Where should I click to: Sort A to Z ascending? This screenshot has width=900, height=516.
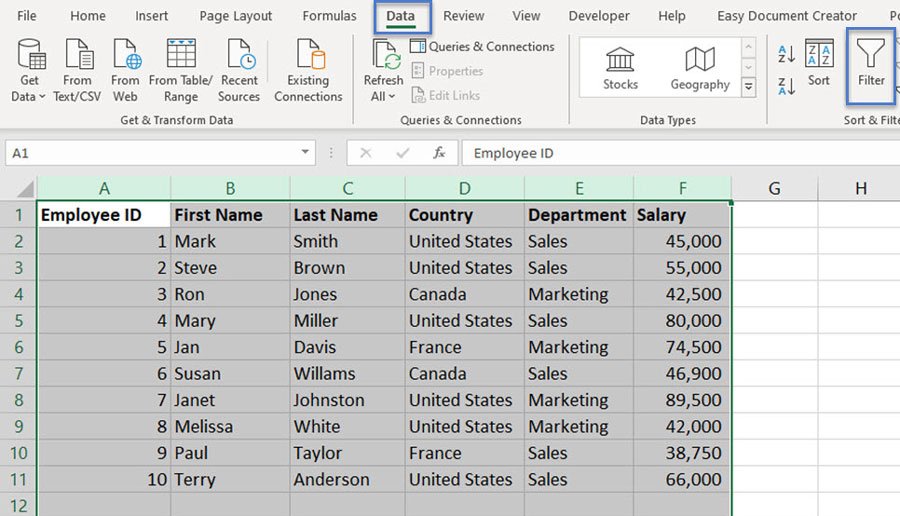(x=786, y=53)
